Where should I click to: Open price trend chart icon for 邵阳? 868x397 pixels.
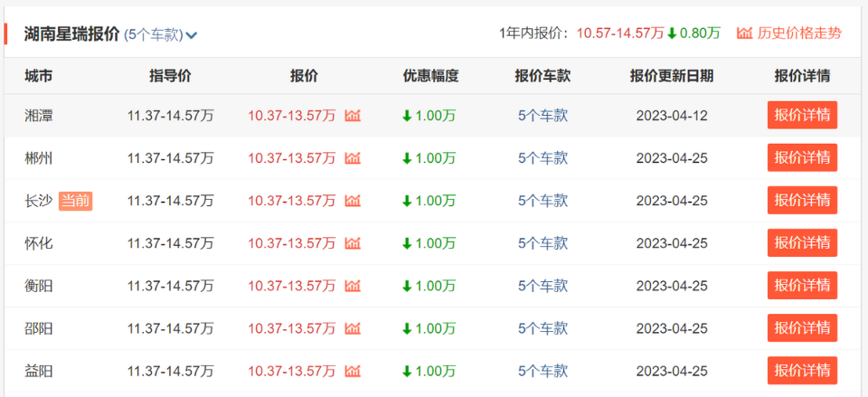pyautogui.click(x=353, y=328)
